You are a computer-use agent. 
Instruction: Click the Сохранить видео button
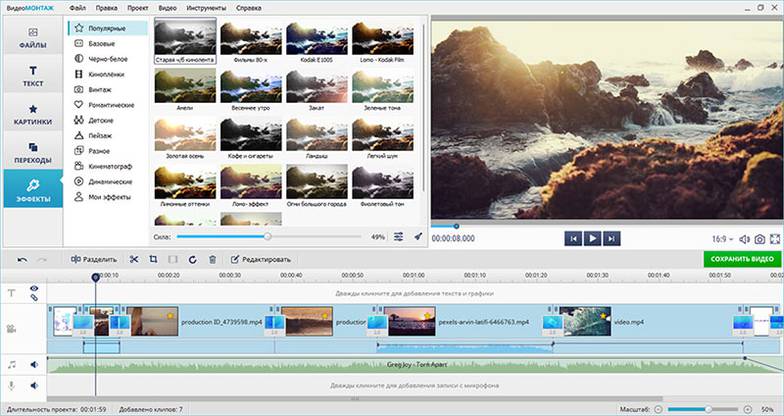pyautogui.click(x=742, y=259)
